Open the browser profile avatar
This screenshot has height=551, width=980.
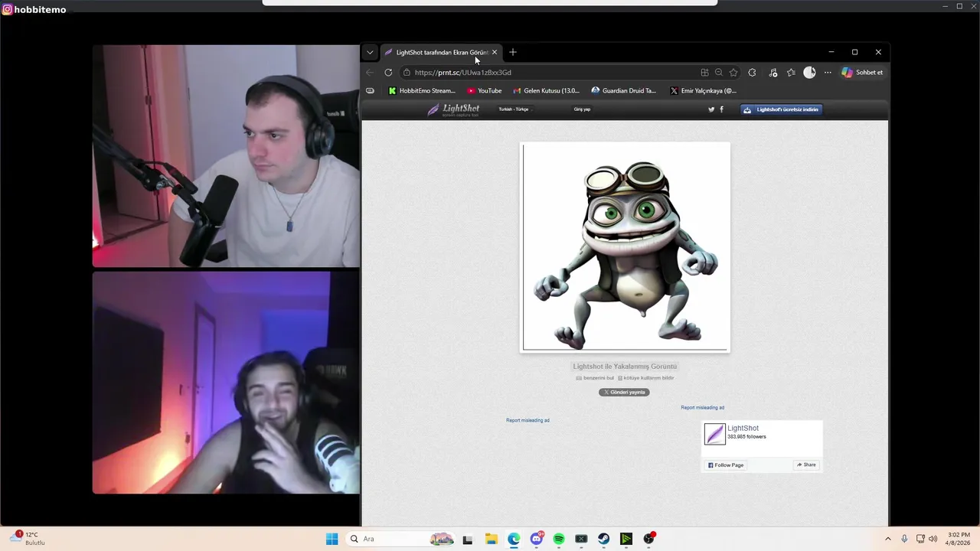809,73
